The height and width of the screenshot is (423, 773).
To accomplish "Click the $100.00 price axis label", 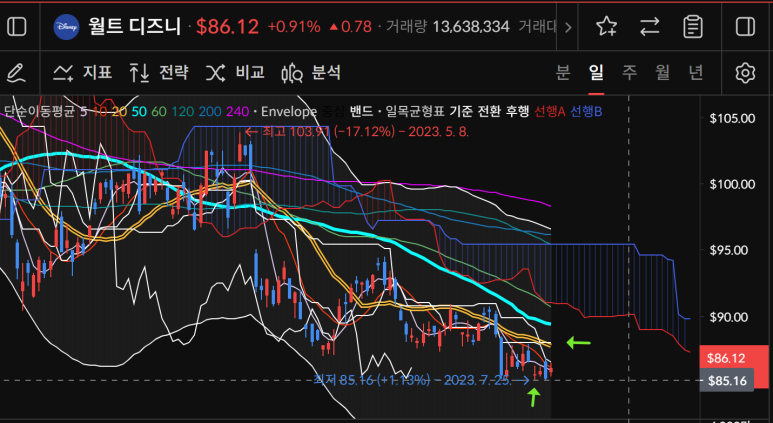I will (x=732, y=184).
